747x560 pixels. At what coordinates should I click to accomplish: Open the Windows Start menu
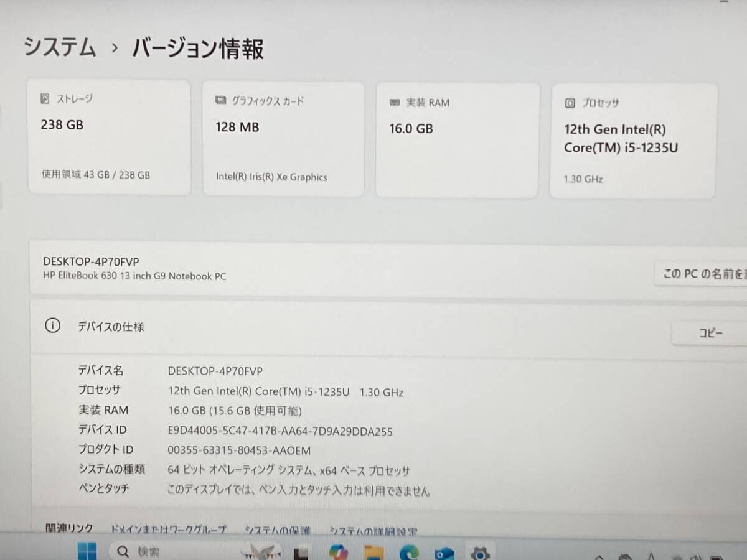[x=87, y=551]
